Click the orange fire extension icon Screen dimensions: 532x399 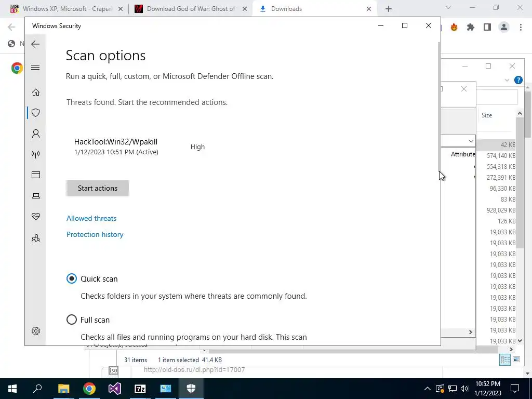coord(454,27)
